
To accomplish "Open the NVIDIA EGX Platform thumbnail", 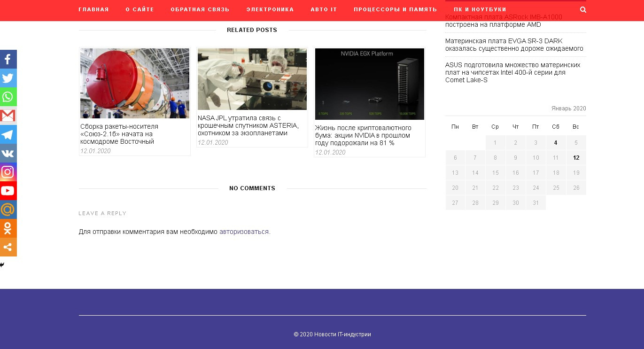I will pos(370,84).
